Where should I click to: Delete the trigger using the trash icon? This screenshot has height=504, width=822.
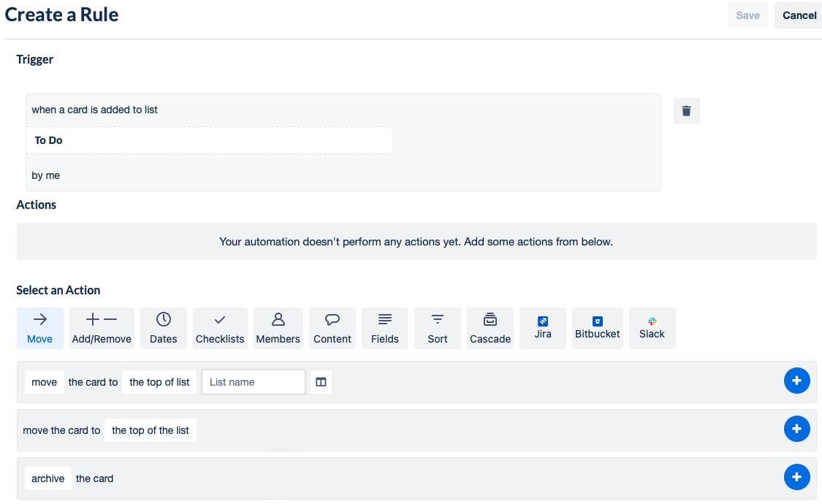click(x=686, y=110)
